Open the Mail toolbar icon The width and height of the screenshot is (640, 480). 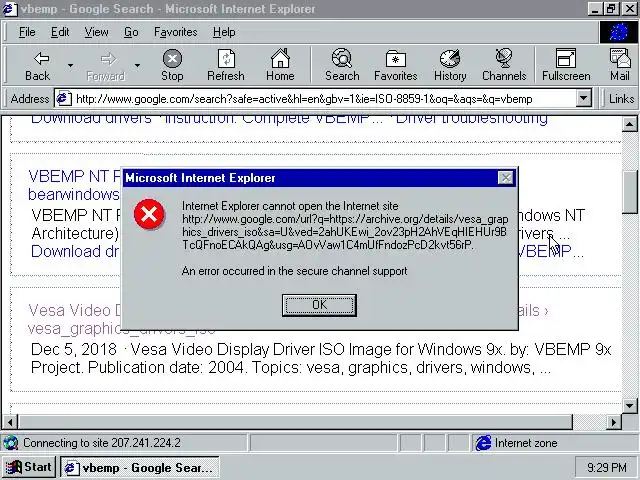(620, 65)
